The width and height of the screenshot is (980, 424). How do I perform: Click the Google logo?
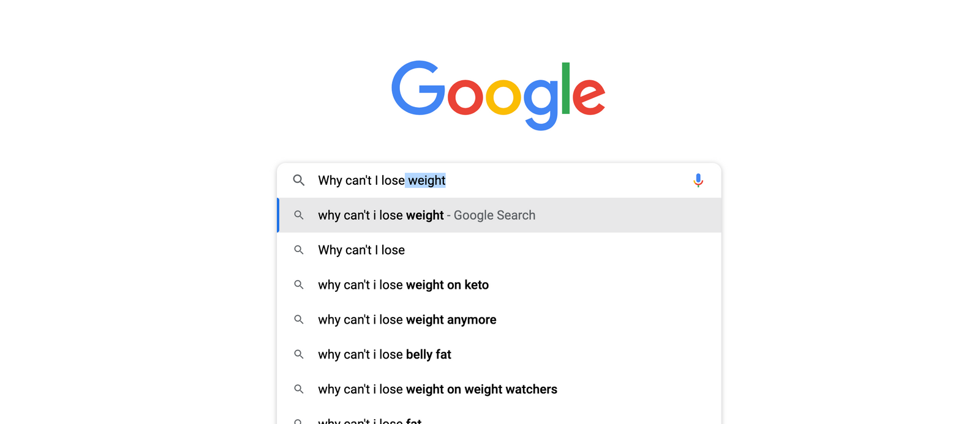(498, 95)
